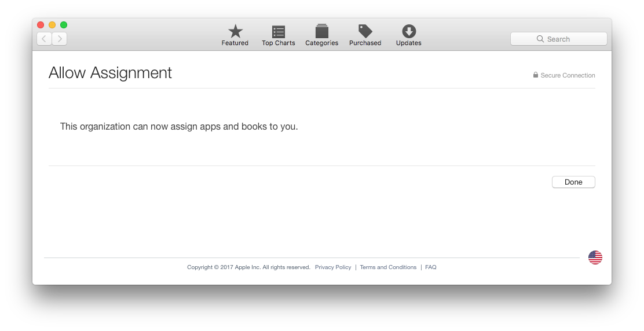
Task: Focus the Search field
Action: tap(558, 39)
